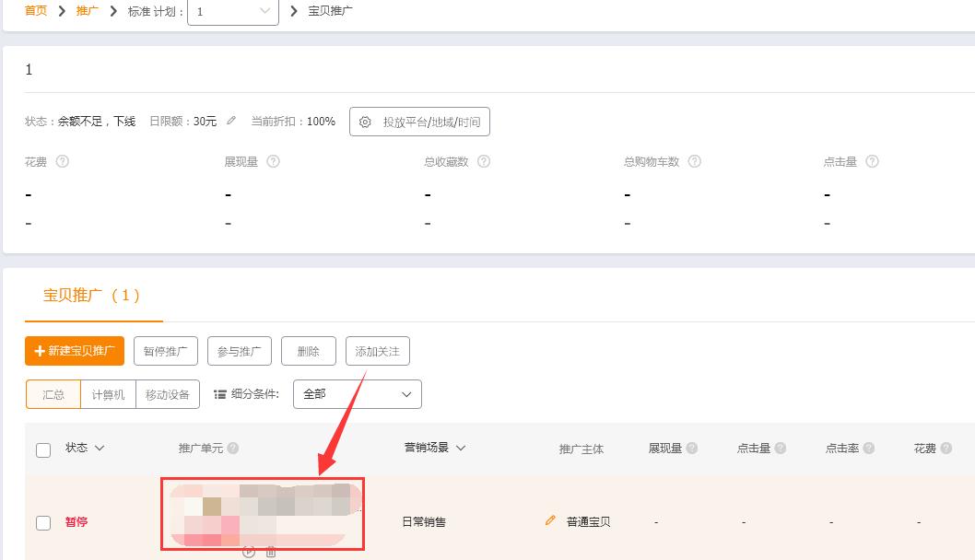
Task: Switch to the 移动设备 tab
Action: [x=169, y=394]
